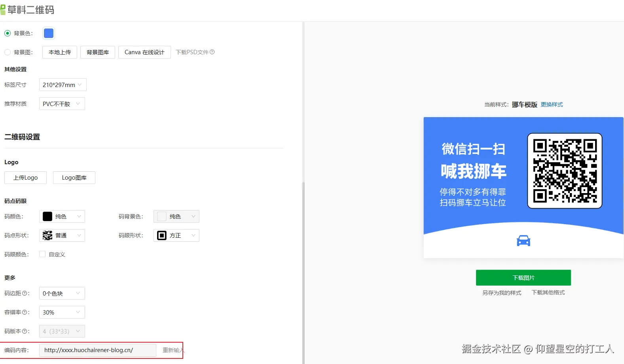
Task: Click Canva 在线设计 button
Action: pyautogui.click(x=144, y=52)
